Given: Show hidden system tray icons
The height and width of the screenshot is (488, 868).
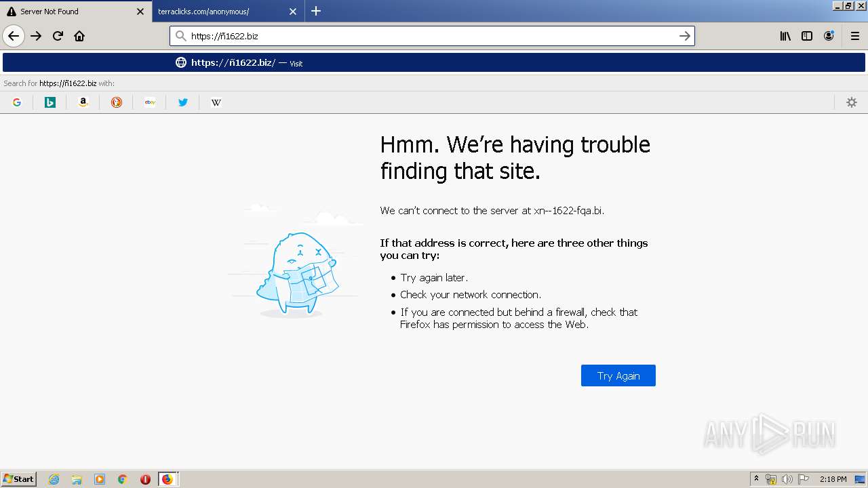Looking at the screenshot, I should click(x=756, y=479).
